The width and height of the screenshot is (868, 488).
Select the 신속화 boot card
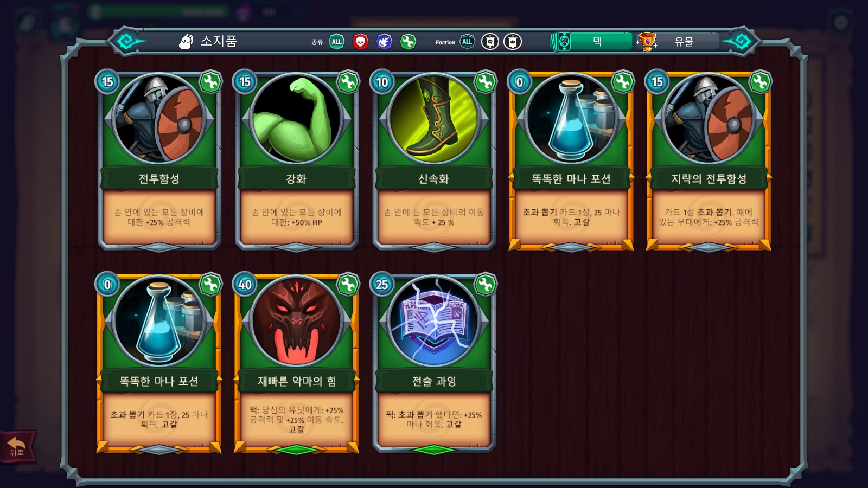(433, 160)
